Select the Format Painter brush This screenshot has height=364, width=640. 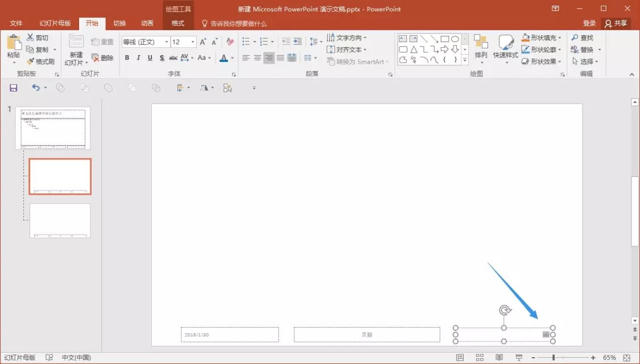(x=40, y=61)
